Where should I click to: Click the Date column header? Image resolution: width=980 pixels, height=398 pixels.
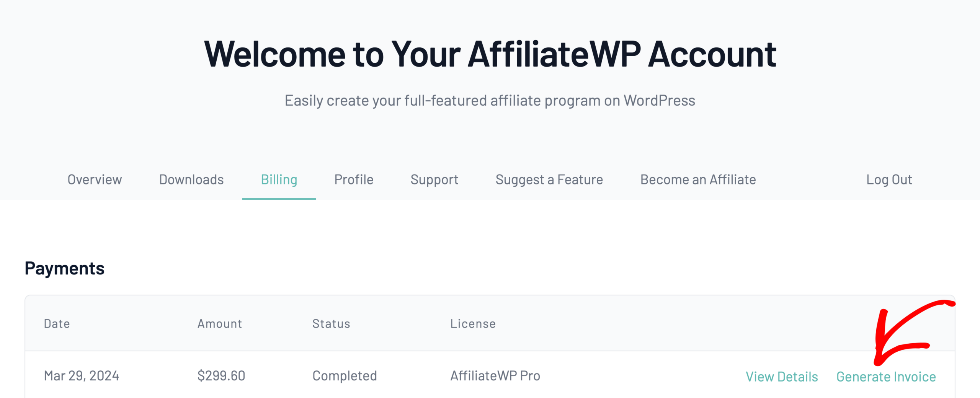click(x=57, y=324)
